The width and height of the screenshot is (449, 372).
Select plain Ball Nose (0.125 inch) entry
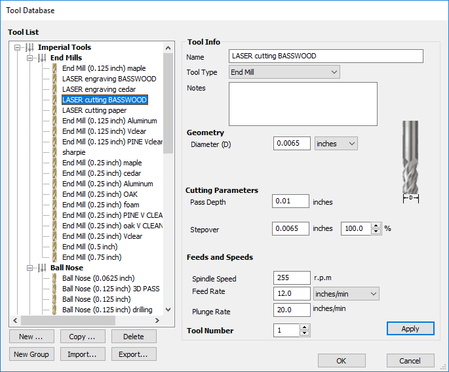97,299
